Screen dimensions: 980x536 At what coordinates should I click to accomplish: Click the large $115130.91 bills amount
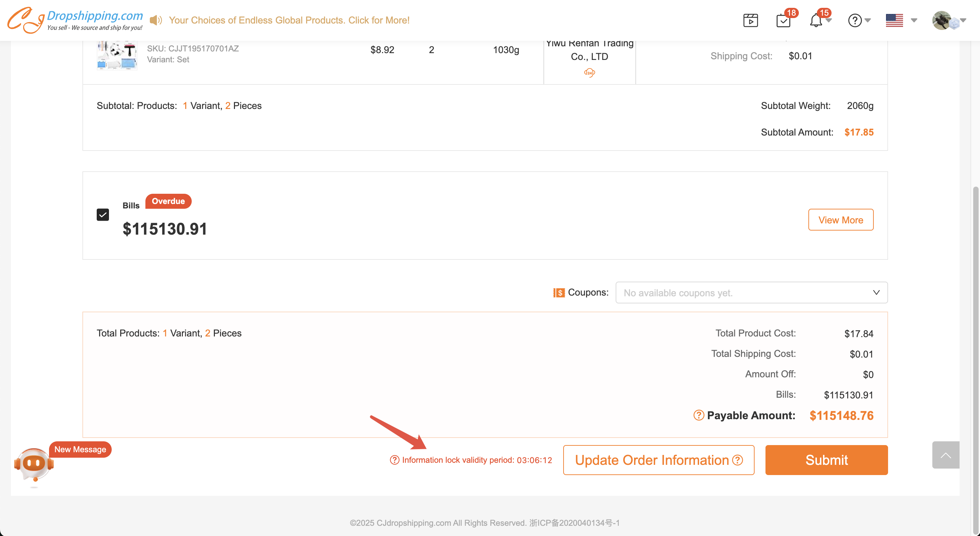tap(165, 228)
